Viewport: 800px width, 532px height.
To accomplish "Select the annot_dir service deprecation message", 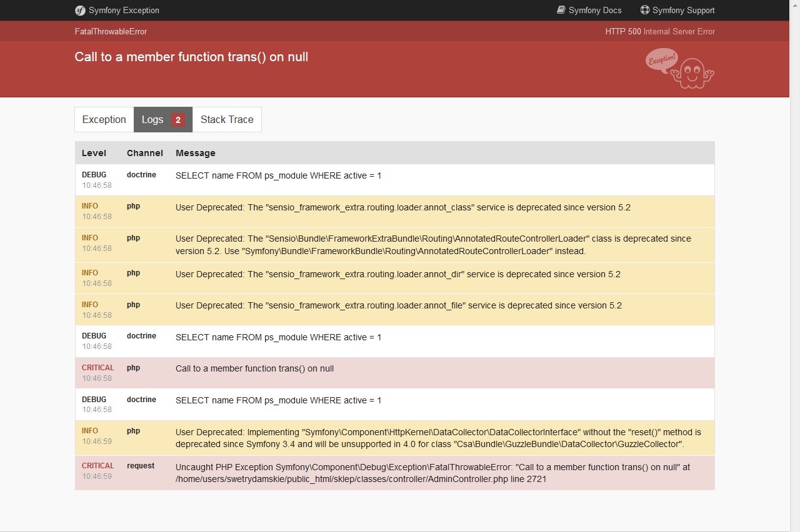I will (x=398, y=274).
